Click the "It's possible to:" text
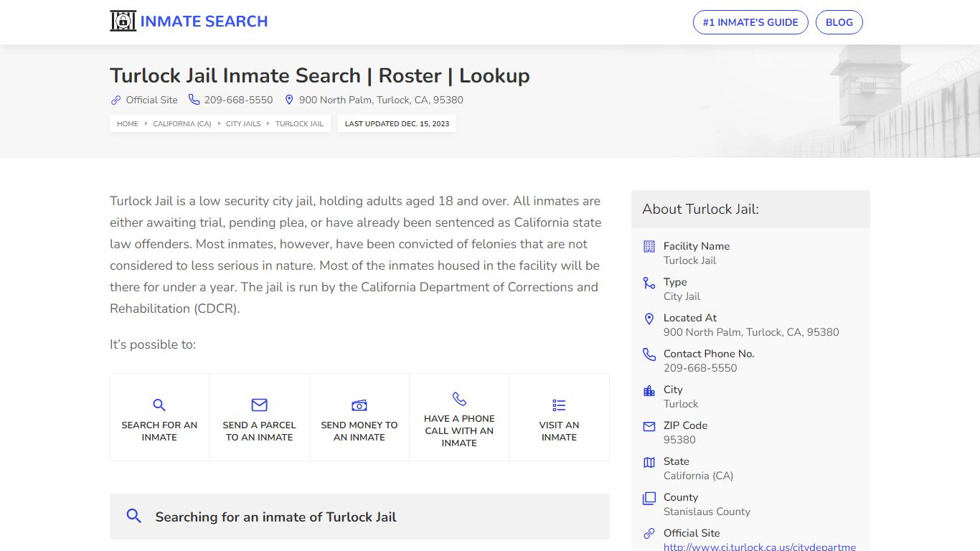 [x=153, y=344]
